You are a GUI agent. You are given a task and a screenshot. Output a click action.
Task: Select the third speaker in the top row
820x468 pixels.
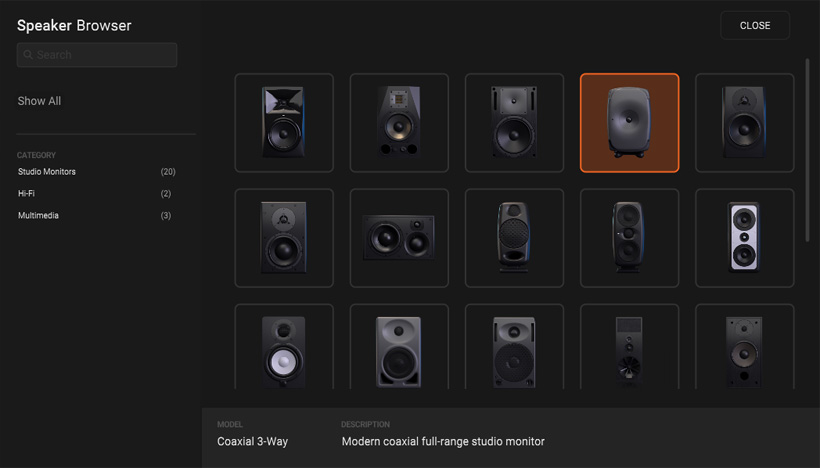514,123
